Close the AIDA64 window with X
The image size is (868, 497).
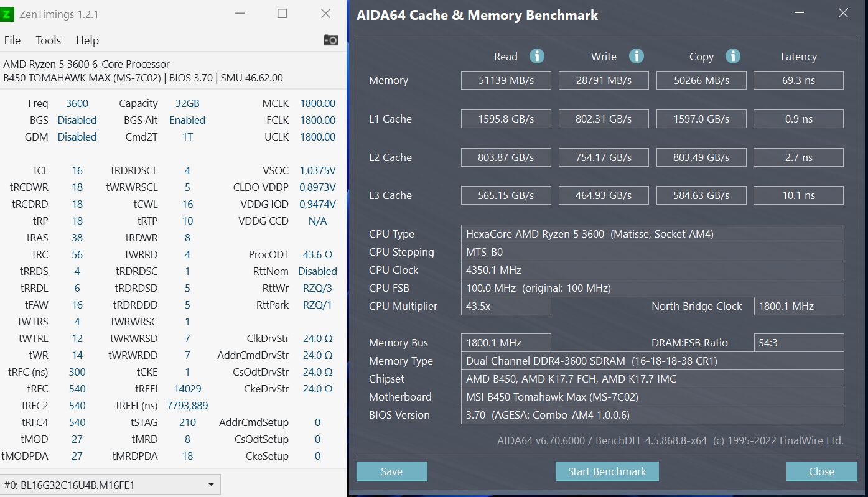[x=843, y=13]
